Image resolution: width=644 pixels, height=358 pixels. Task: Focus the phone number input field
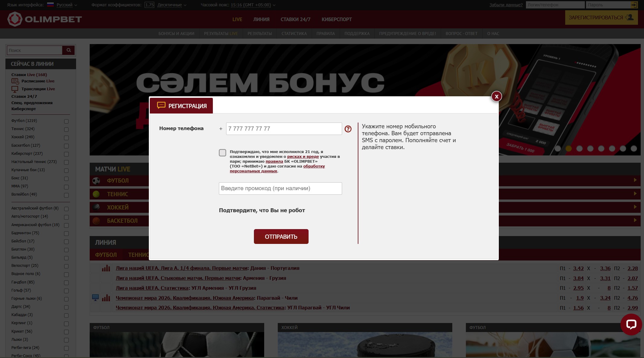tap(284, 129)
